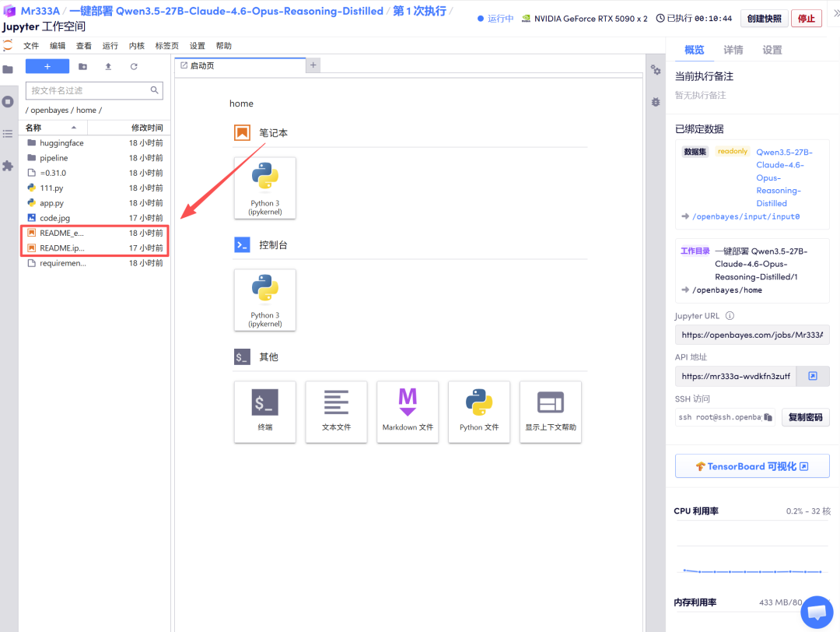The width and height of the screenshot is (840, 632).
Task: Open the 标签页 menu
Action: tap(167, 46)
